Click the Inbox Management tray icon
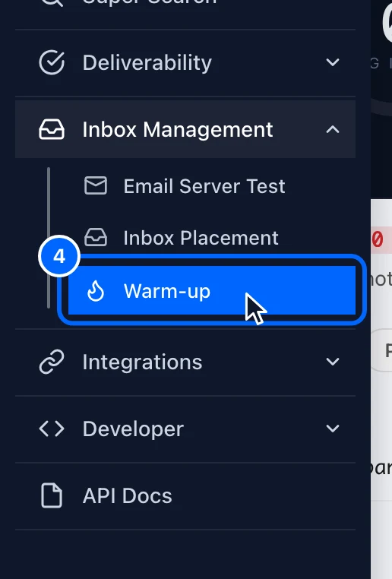This screenshot has height=579, width=392. pyautogui.click(x=52, y=129)
